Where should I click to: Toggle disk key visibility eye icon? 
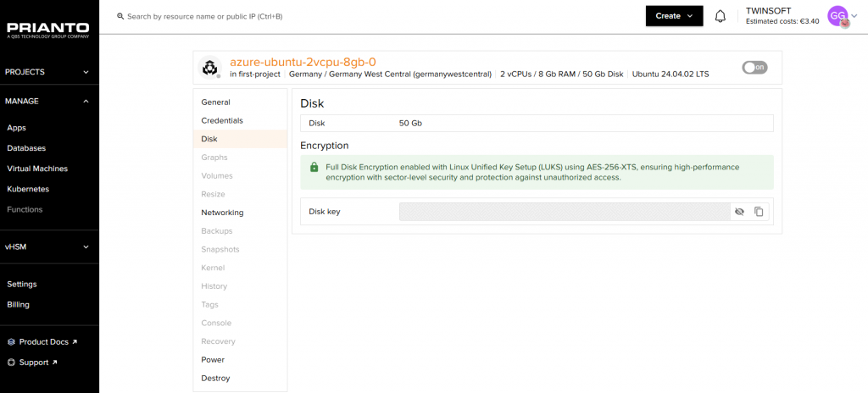tap(739, 212)
